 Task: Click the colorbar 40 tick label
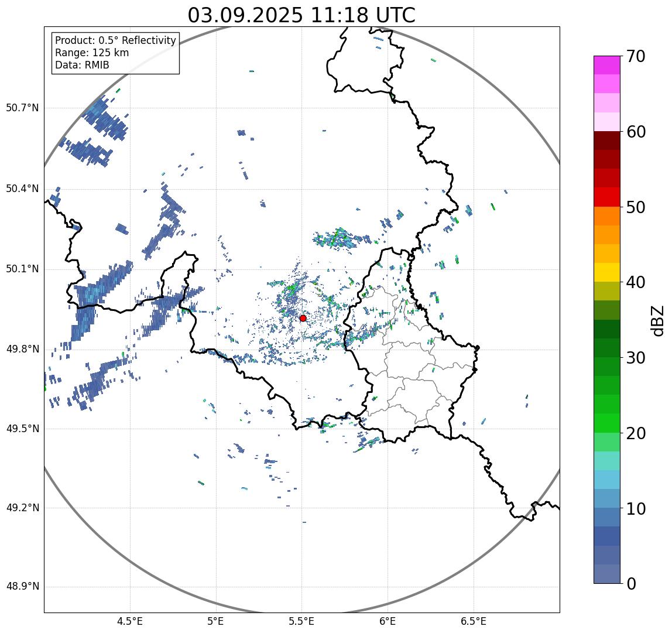point(636,283)
